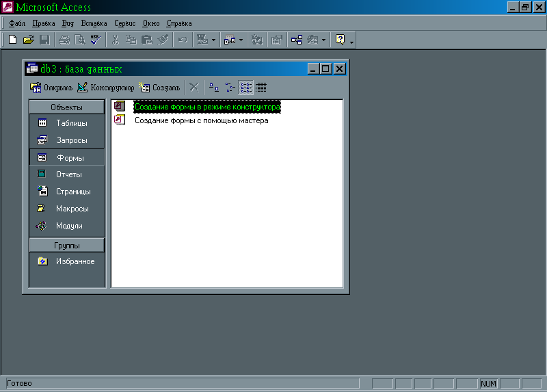Click the Объекты group header
This screenshot has width=547, height=392.
pyautogui.click(x=66, y=107)
